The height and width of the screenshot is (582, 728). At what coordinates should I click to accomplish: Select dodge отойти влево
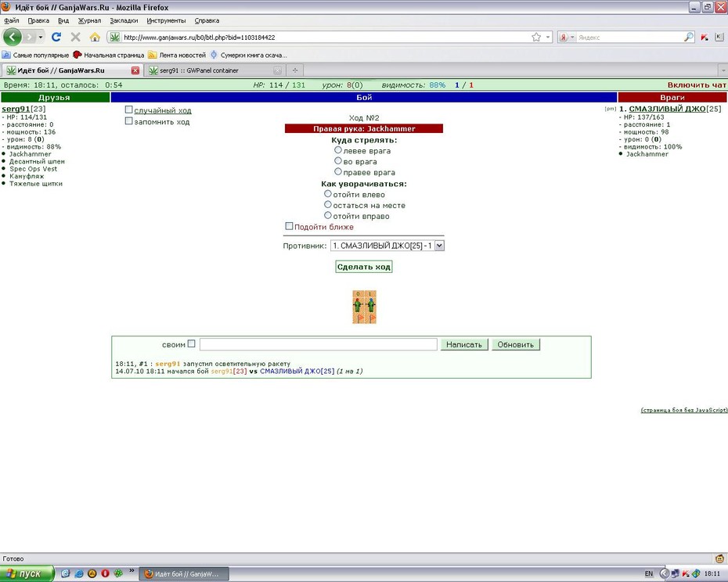coord(328,193)
